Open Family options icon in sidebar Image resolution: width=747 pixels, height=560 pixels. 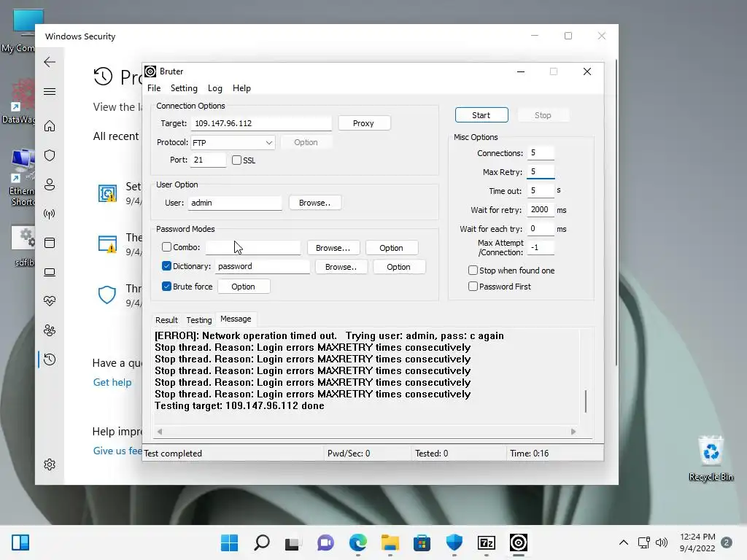[50, 330]
